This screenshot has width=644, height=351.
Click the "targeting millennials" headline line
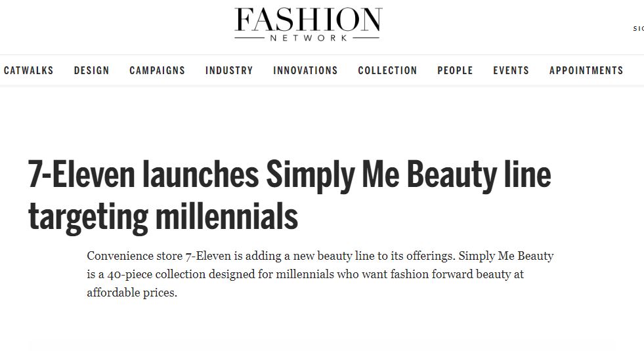(163, 218)
